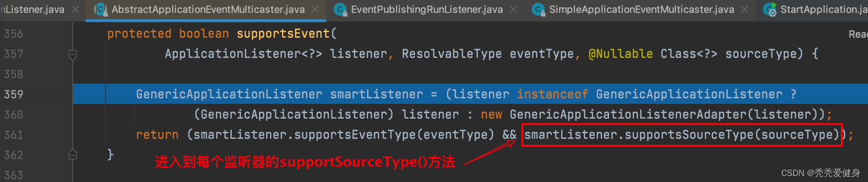The height and width of the screenshot is (182, 868).
Task: Click class icon on EventPublishingRunListener tab
Action: tap(340, 9)
